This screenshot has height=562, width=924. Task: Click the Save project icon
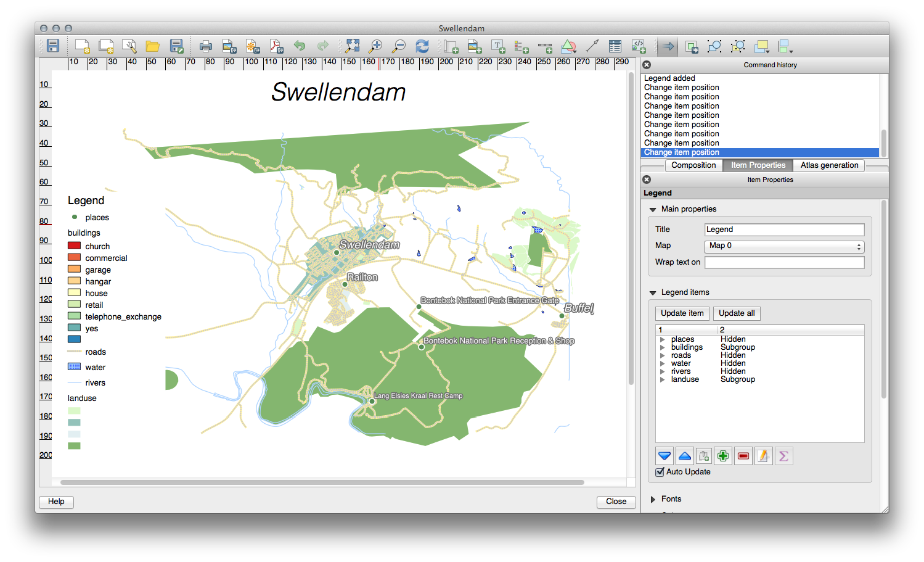53,46
